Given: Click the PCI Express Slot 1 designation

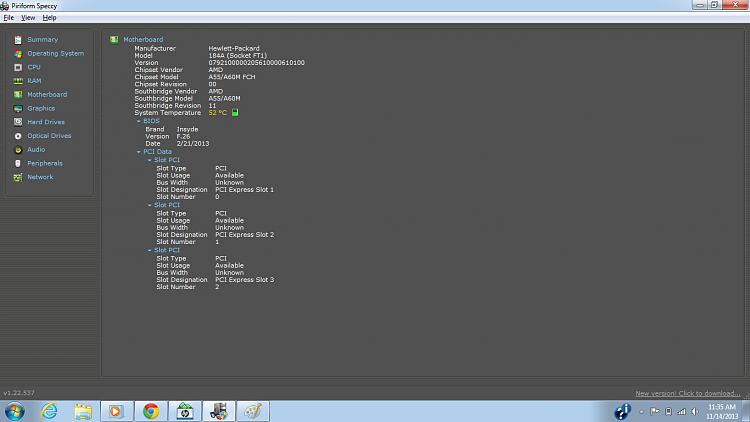Looking at the screenshot, I should tap(244, 190).
